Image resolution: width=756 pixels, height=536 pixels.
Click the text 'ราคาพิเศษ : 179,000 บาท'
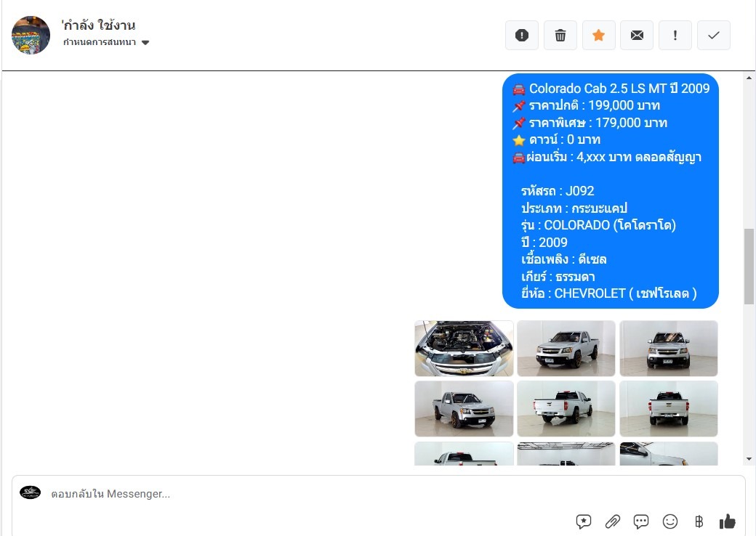click(598, 123)
